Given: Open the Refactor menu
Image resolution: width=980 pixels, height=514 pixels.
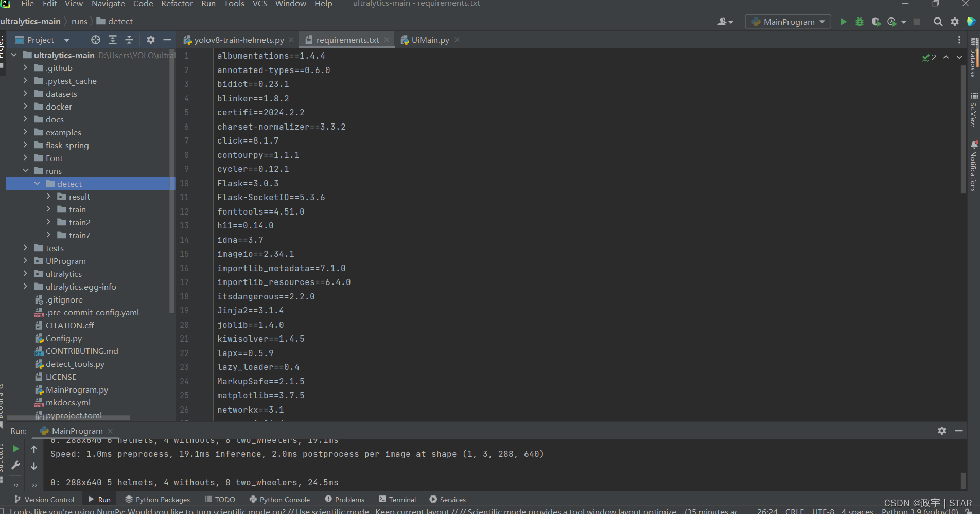Looking at the screenshot, I should [x=177, y=4].
